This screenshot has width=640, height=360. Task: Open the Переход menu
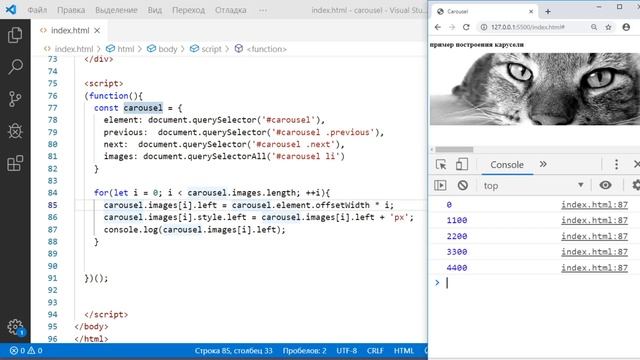tap(188, 10)
